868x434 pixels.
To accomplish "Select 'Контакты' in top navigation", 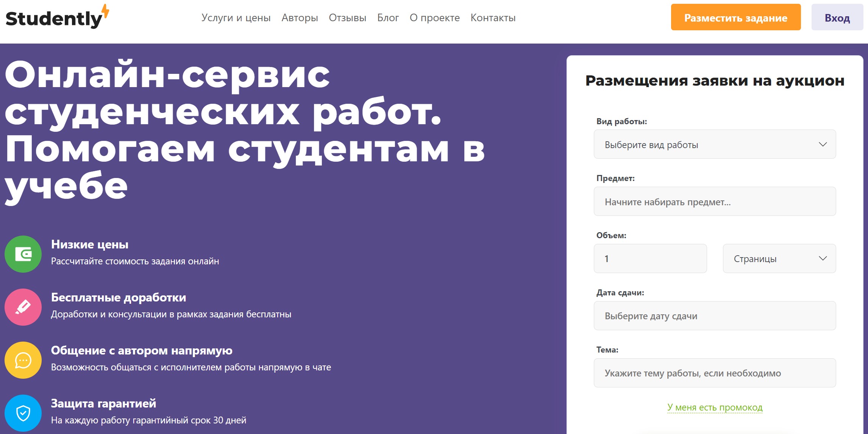I will [493, 18].
